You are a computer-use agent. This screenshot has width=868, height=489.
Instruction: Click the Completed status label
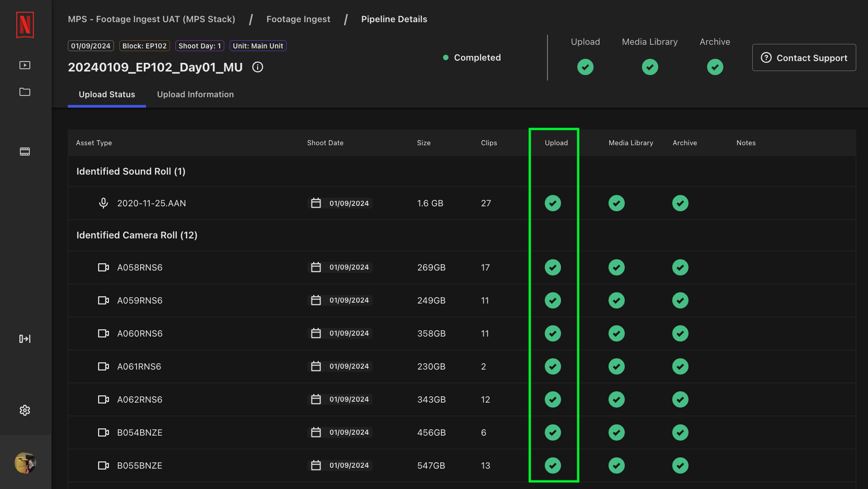tap(477, 57)
